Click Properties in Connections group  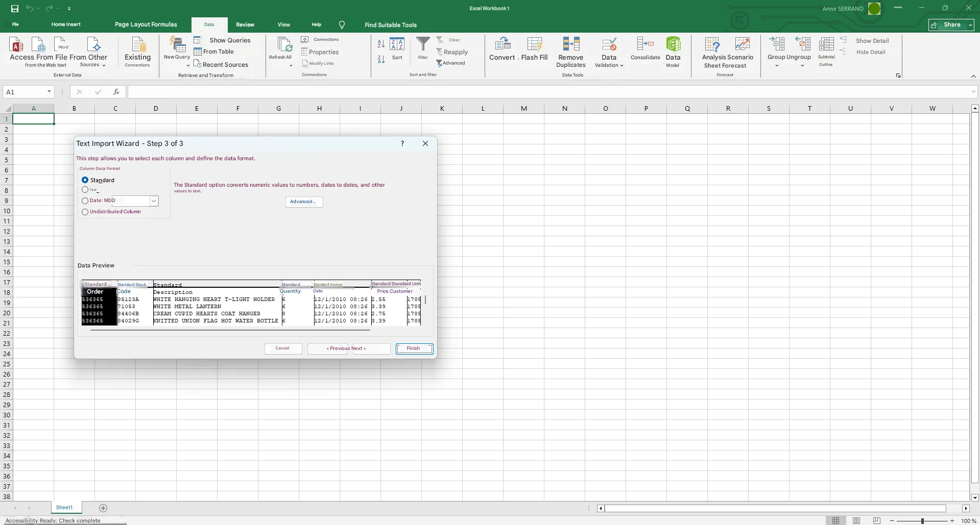click(320, 52)
